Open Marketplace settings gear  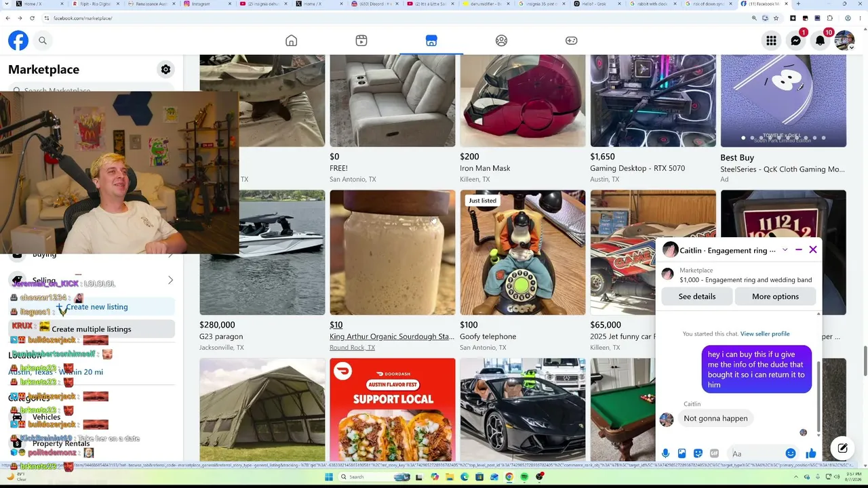(165, 69)
